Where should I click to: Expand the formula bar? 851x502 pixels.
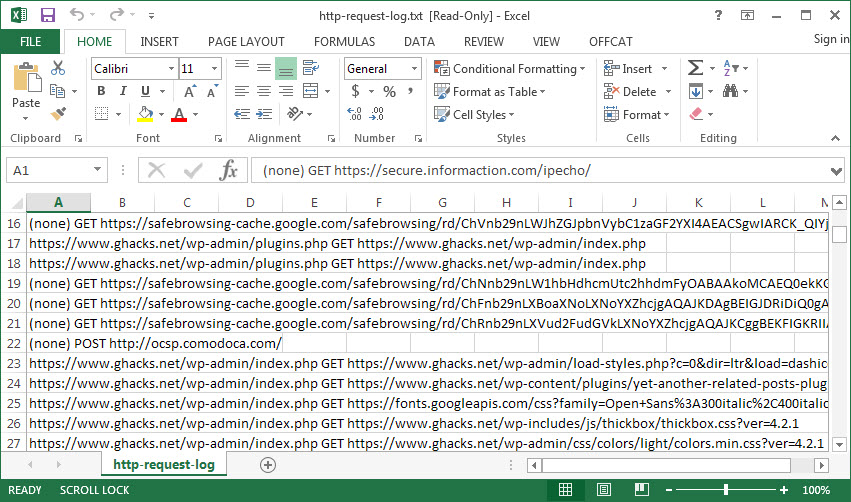pos(836,171)
